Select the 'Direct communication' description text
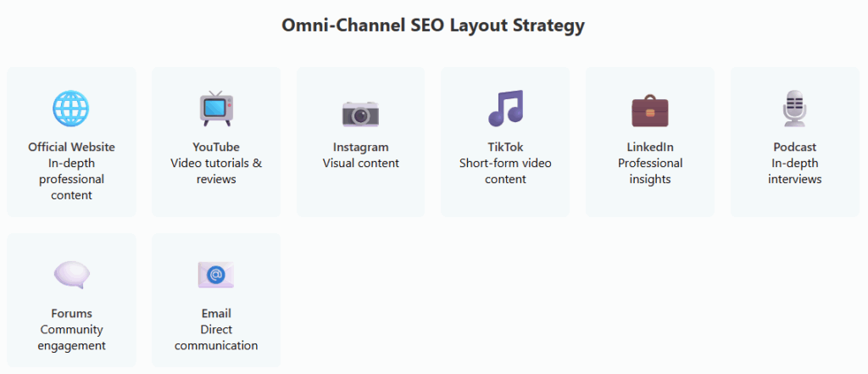This screenshot has width=868, height=374. click(216, 337)
